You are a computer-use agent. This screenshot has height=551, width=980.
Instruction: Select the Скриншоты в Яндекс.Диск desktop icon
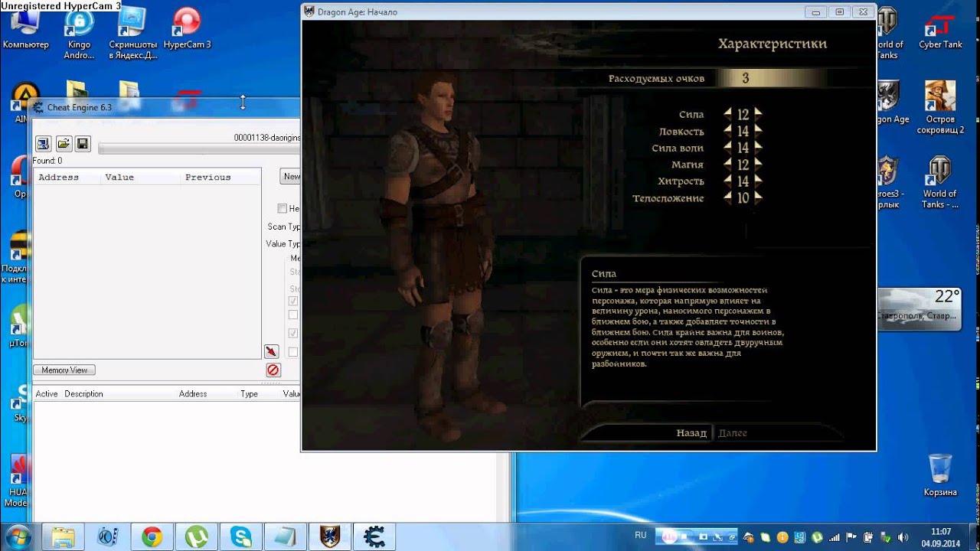pyautogui.click(x=132, y=33)
